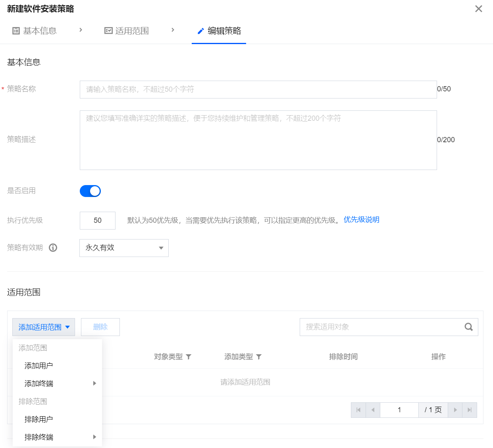
Task: Go to next page of table
Action: tap(455, 410)
